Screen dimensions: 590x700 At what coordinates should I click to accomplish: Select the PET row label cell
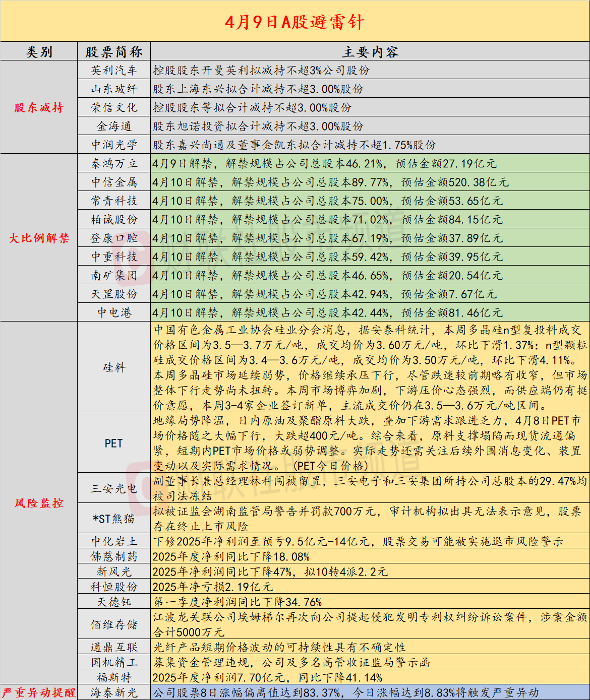coord(114,443)
